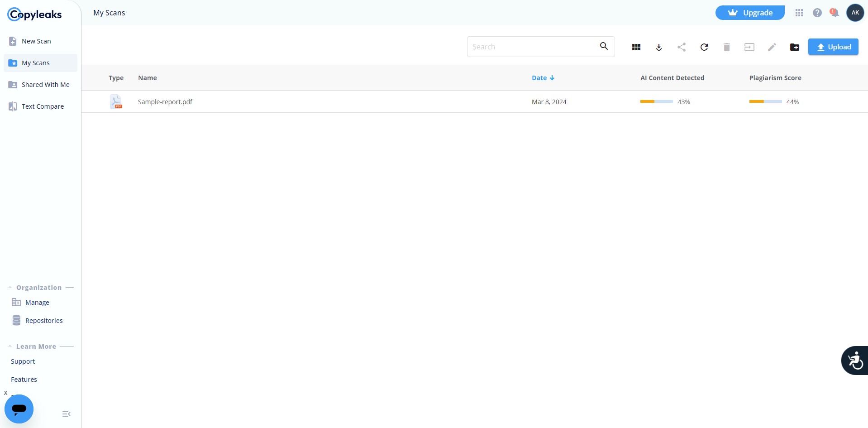Viewport: 868px width, 428px height.
Task: Click the download icon in toolbar
Action: (x=659, y=47)
